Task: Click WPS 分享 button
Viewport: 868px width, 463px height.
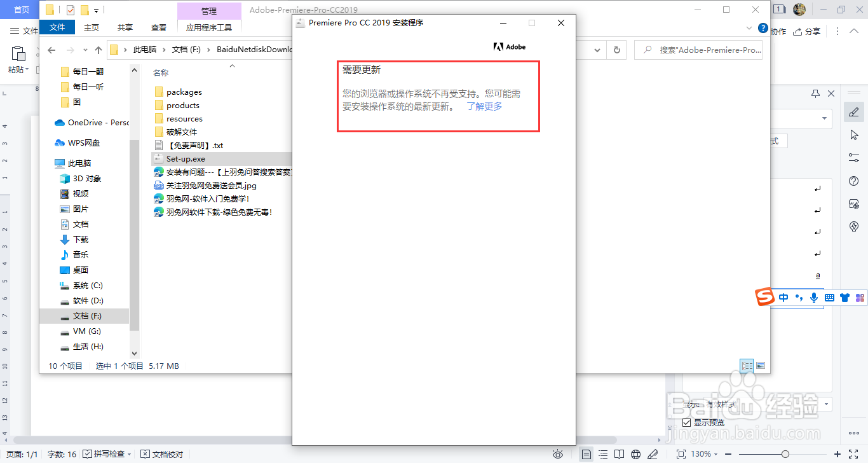Action: 808,31
